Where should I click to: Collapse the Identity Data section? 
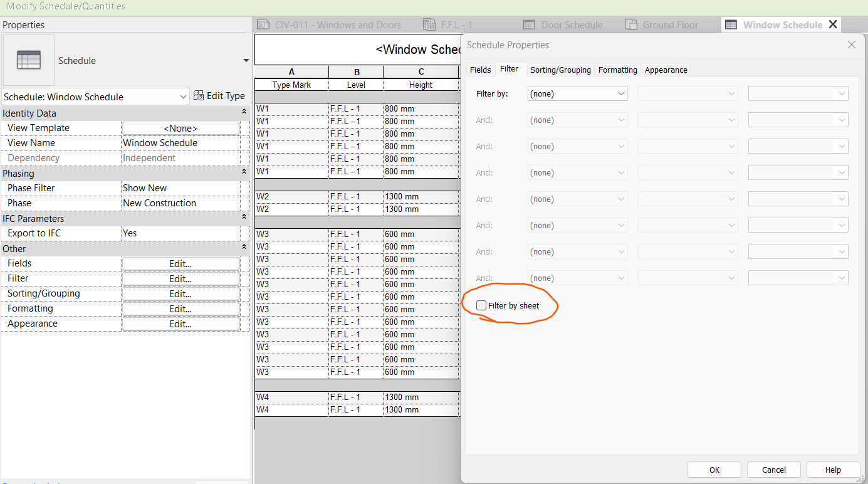point(244,113)
